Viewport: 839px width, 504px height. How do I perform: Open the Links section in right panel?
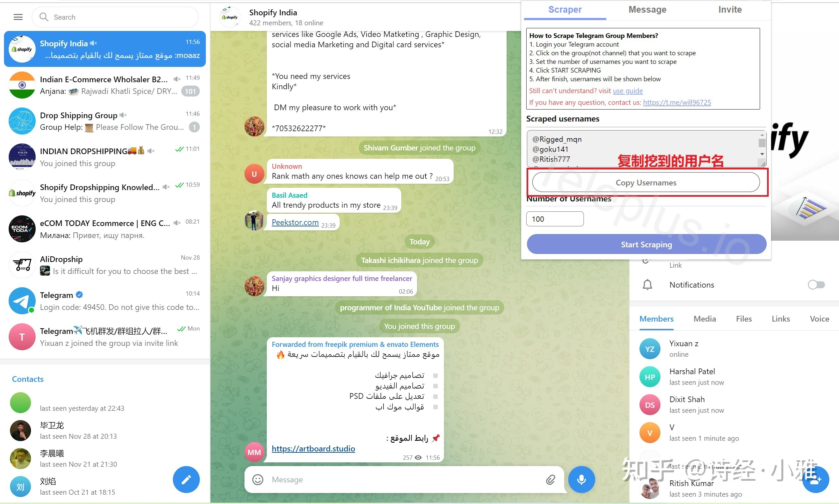(x=780, y=319)
